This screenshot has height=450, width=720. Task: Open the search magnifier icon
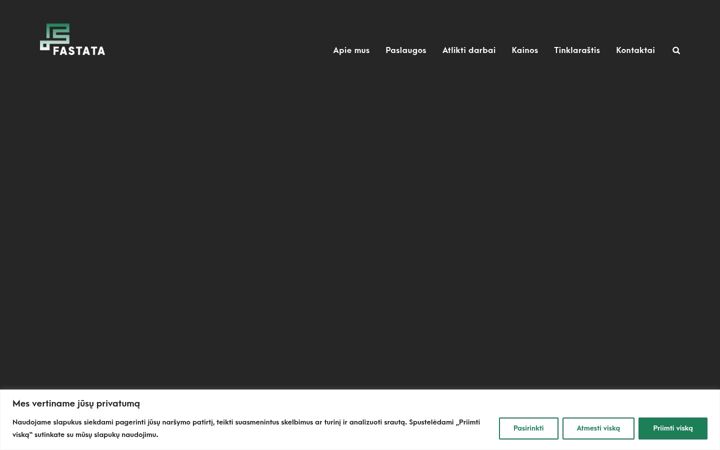676,51
